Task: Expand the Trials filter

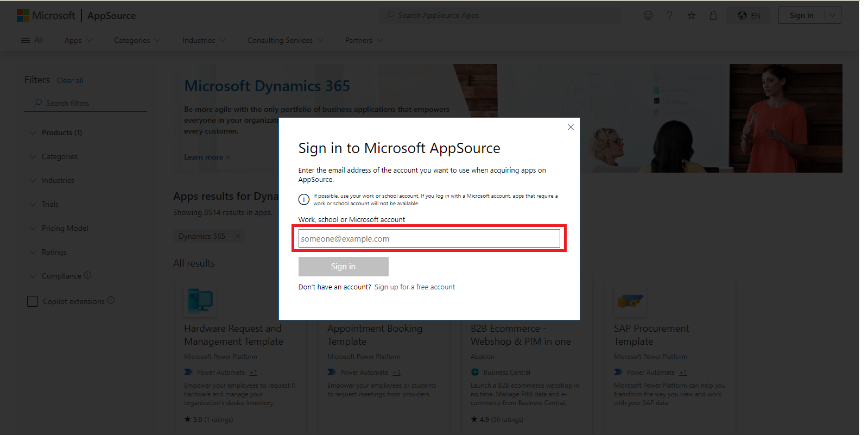Action: pyautogui.click(x=44, y=204)
